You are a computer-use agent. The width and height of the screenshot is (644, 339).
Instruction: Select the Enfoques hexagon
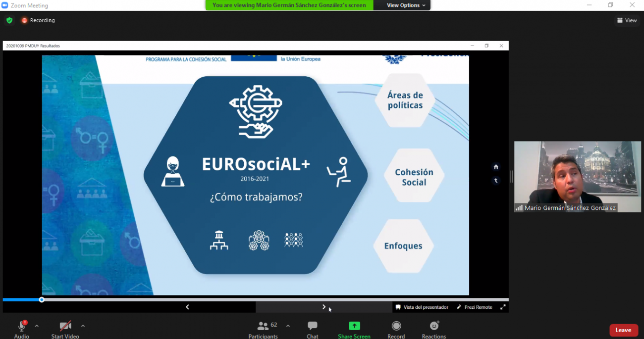click(403, 246)
